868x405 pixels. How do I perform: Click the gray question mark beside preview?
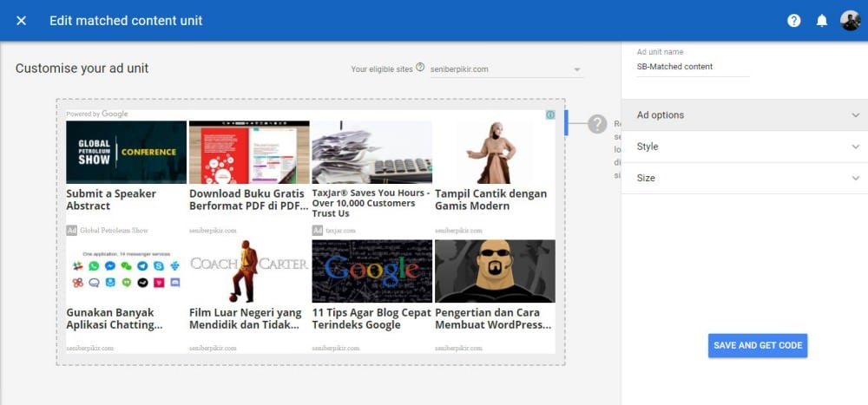597,124
